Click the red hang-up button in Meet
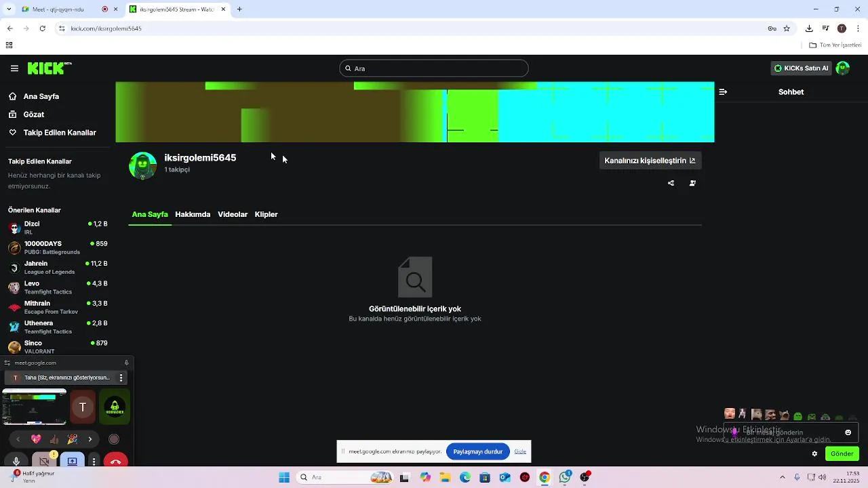 click(x=115, y=462)
